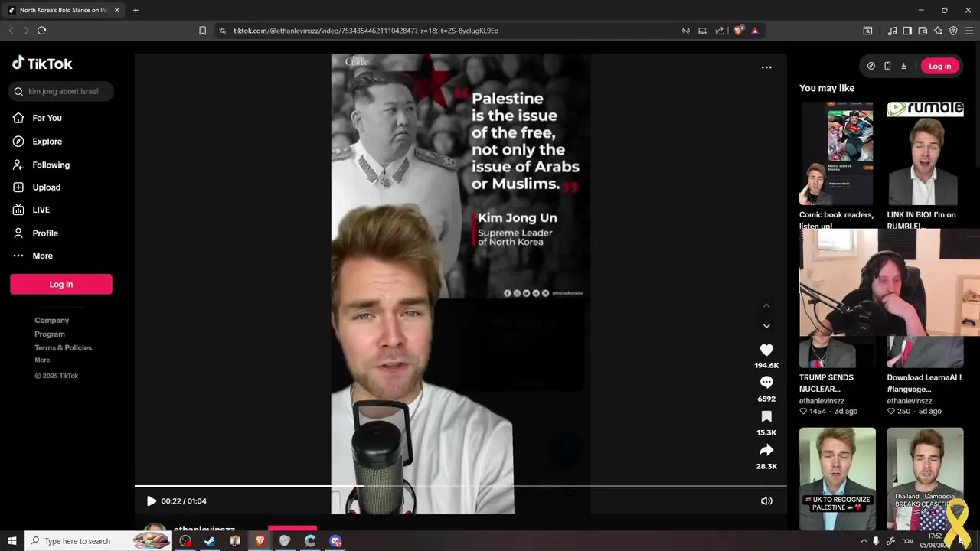Image resolution: width=980 pixels, height=551 pixels.
Task: Select the North Korea's Bold Stance tab
Action: pos(63,10)
